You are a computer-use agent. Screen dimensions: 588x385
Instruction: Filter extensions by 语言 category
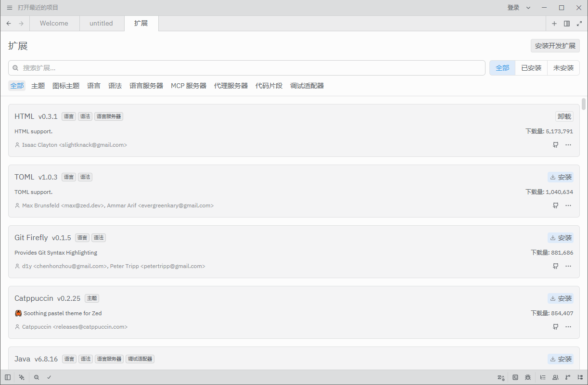(94, 86)
